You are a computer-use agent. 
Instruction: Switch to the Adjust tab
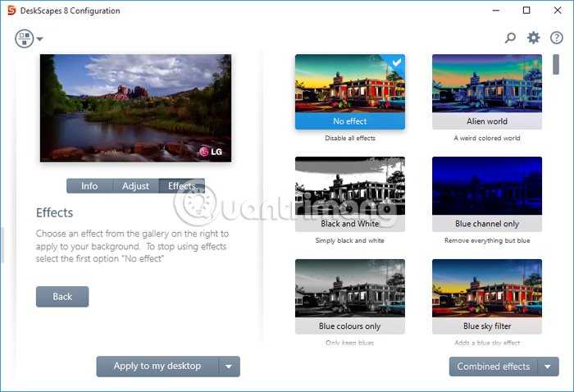(135, 186)
